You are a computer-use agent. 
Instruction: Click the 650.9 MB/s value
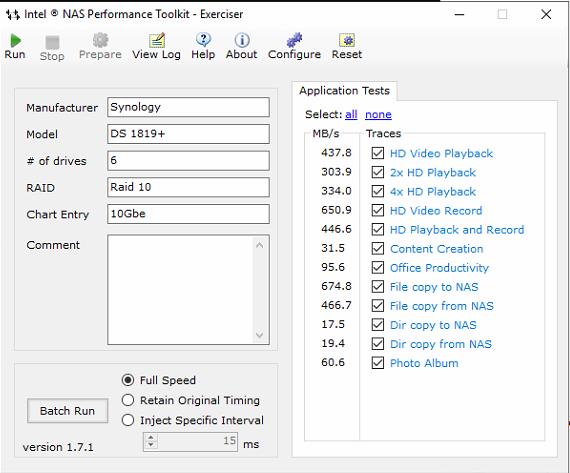(x=336, y=210)
